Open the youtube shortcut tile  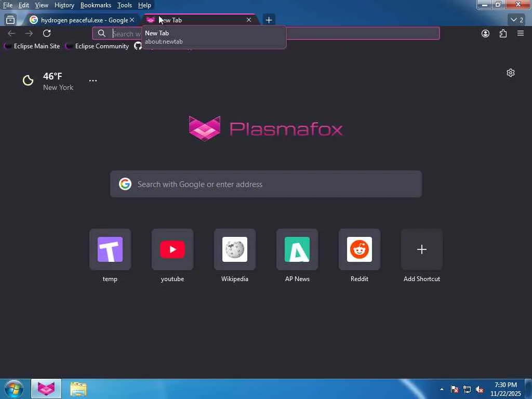(x=172, y=249)
